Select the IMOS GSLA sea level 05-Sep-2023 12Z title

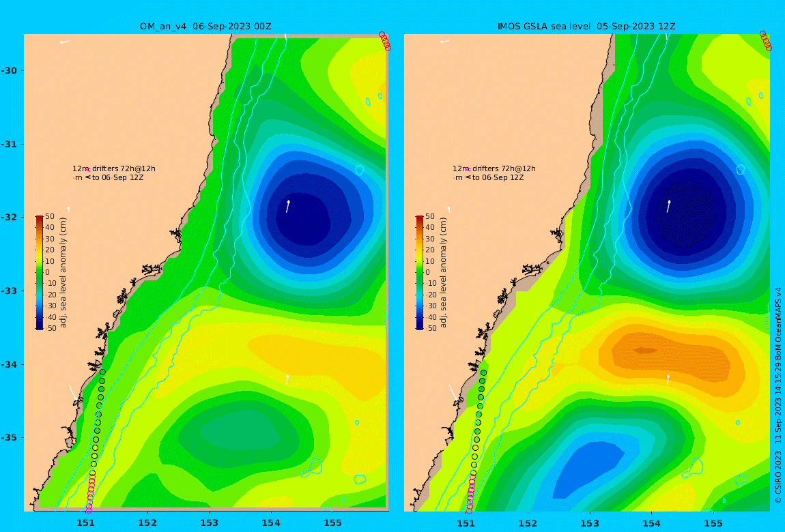(x=586, y=26)
